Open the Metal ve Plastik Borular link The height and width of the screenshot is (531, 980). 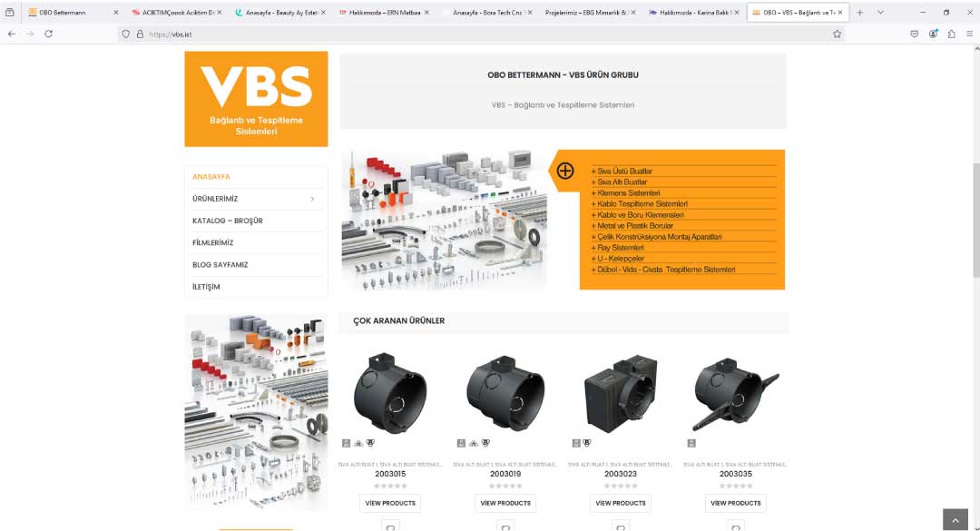pyautogui.click(x=632, y=226)
